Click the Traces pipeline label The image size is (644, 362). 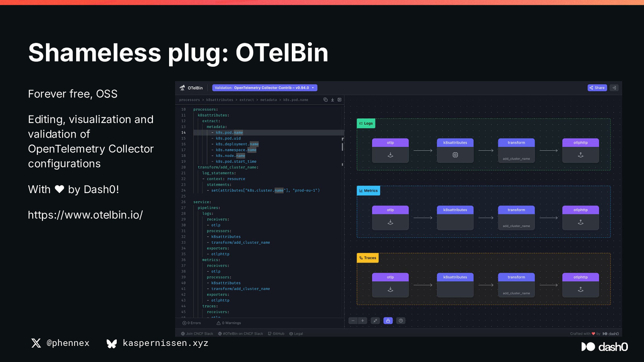(367, 258)
